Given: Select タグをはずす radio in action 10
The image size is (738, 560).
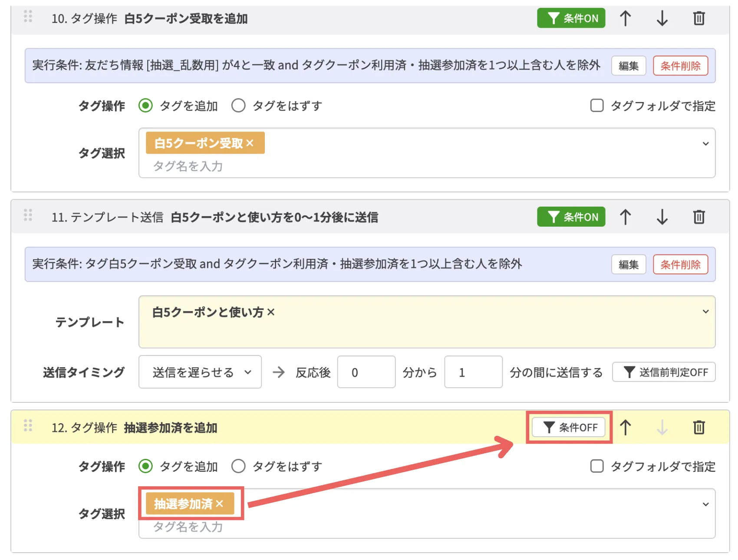Looking at the screenshot, I should (238, 105).
